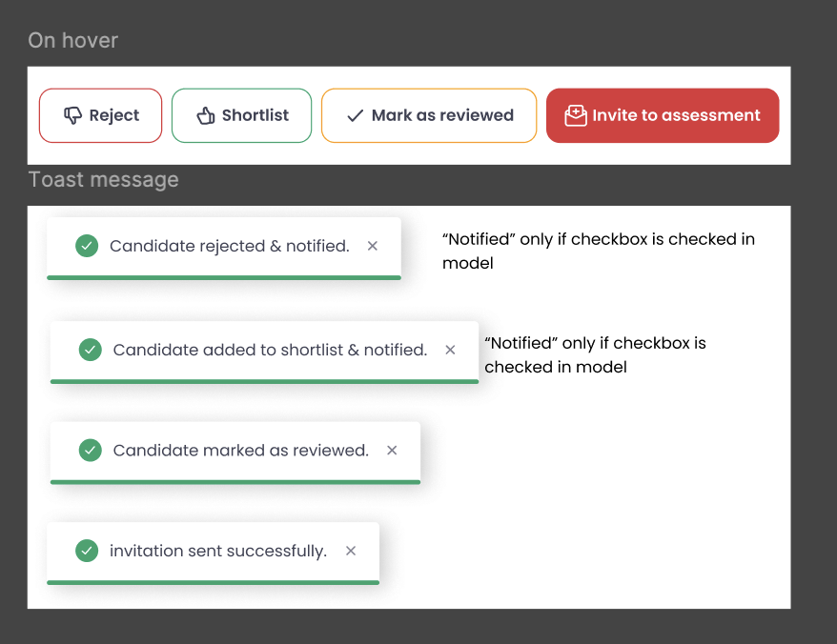The height and width of the screenshot is (644, 837).
Task: Click green success icon on invitation toast
Action: [87, 551]
